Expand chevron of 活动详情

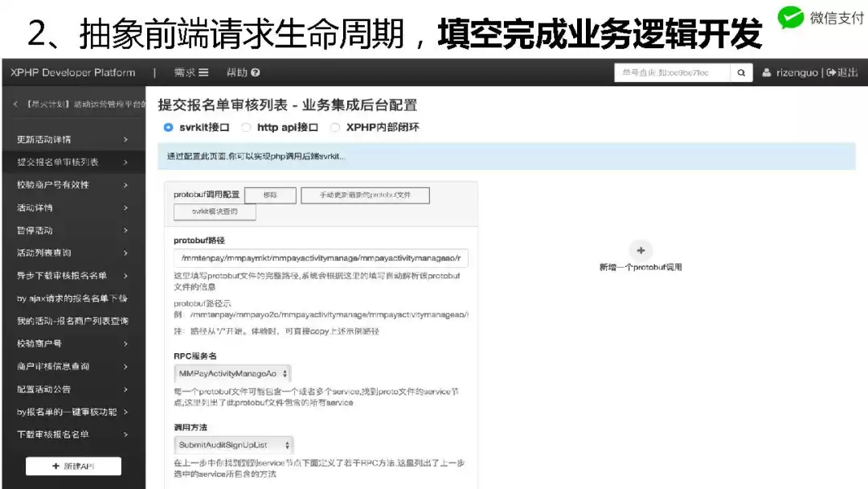pos(125,208)
